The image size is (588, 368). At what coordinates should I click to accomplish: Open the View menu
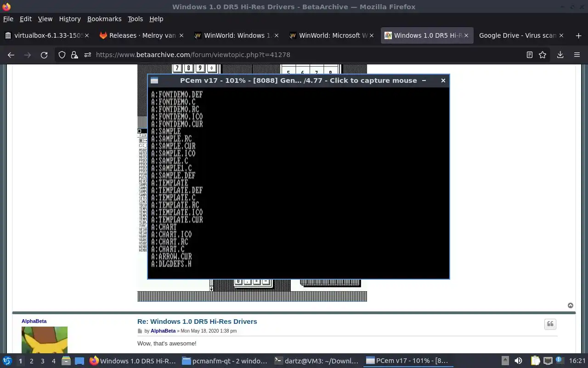point(45,19)
